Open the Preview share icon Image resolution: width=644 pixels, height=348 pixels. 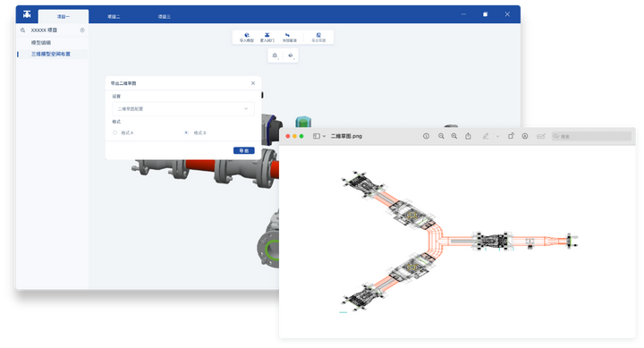tap(468, 136)
